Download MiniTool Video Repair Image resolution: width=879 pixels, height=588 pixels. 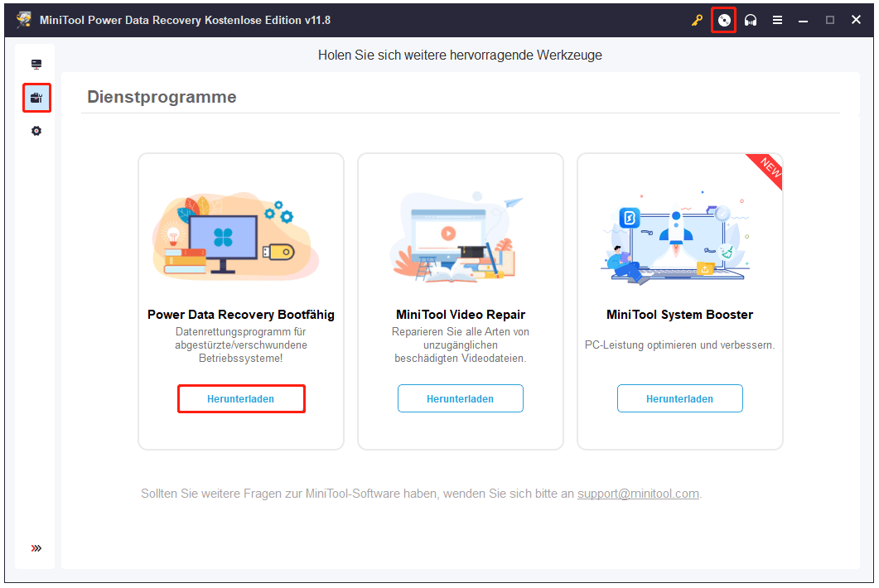(x=461, y=398)
